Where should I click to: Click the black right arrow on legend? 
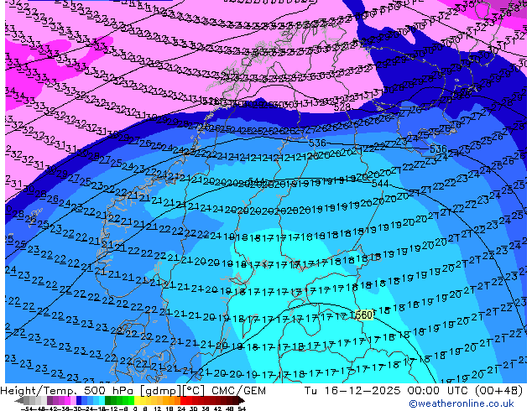[x=243, y=401]
